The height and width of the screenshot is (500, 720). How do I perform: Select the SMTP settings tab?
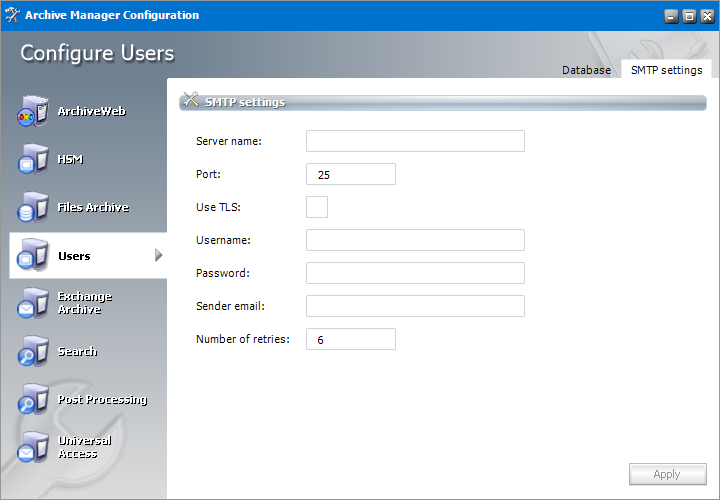[666, 70]
